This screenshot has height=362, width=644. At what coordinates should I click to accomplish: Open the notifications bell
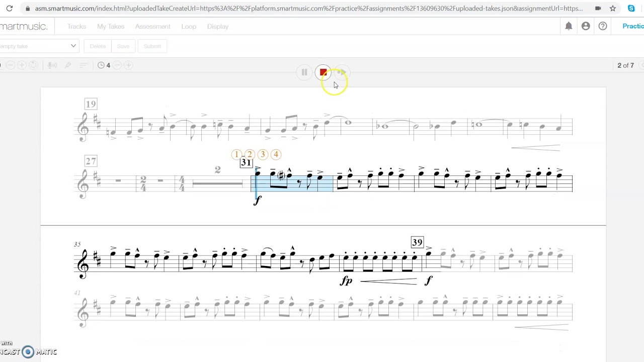[x=569, y=26]
